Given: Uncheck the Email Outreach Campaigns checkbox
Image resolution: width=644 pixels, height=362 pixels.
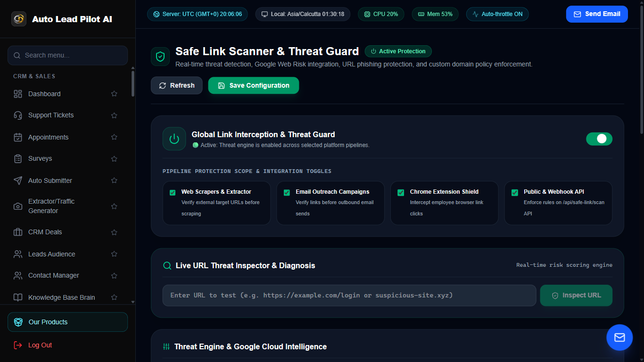Looking at the screenshot, I should [287, 192].
